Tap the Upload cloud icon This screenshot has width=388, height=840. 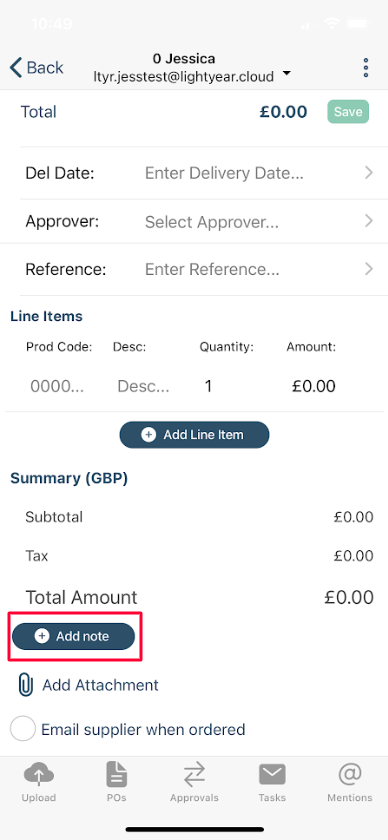point(39,775)
